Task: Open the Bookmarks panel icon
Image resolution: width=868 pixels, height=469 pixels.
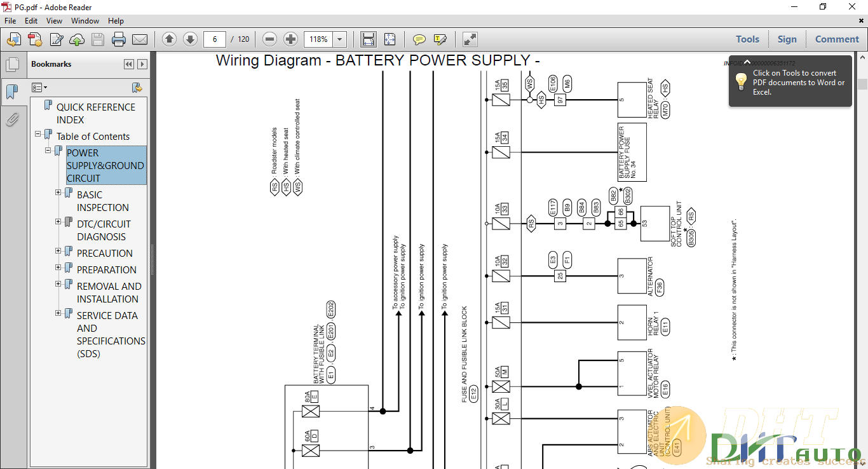Action: (x=12, y=92)
